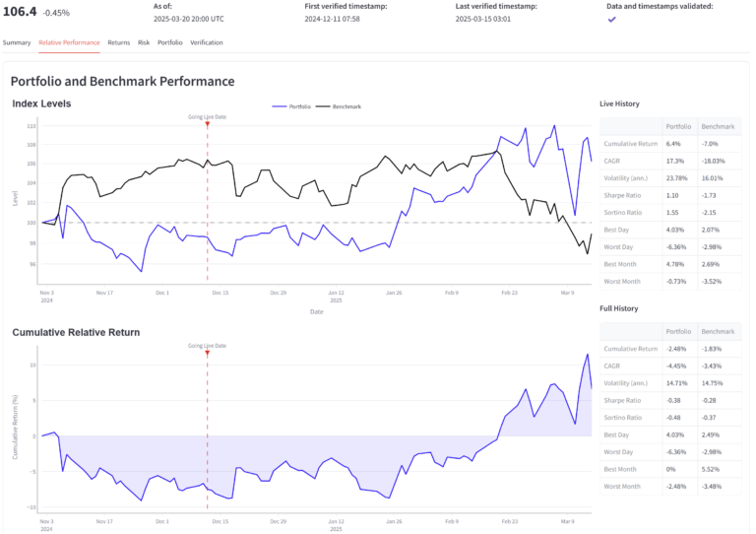Click the First verified timestamp value
The height and width of the screenshot is (534, 756).
point(333,20)
